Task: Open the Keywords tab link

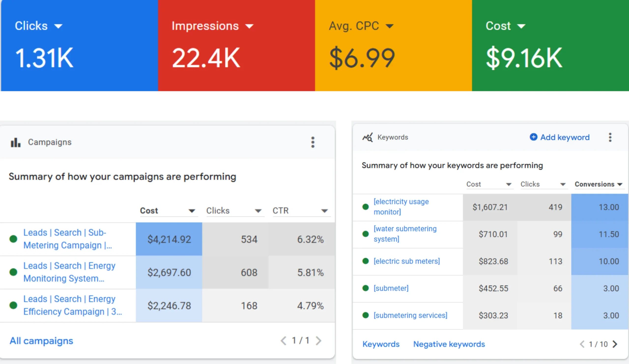Action: coord(381,344)
